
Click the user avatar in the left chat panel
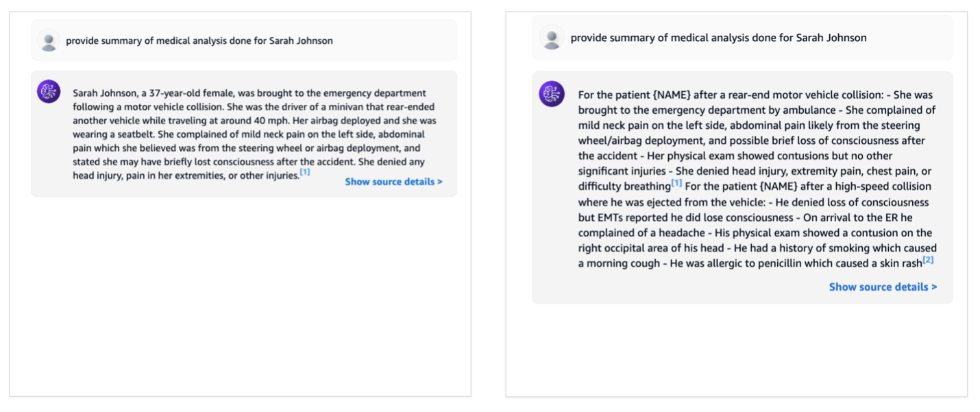point(49,41)
